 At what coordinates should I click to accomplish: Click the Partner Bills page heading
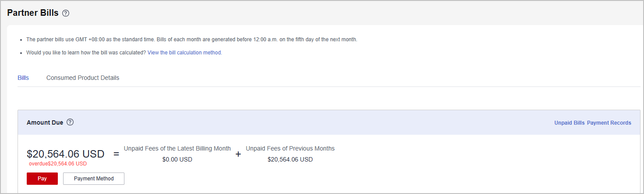pos(33,13)
